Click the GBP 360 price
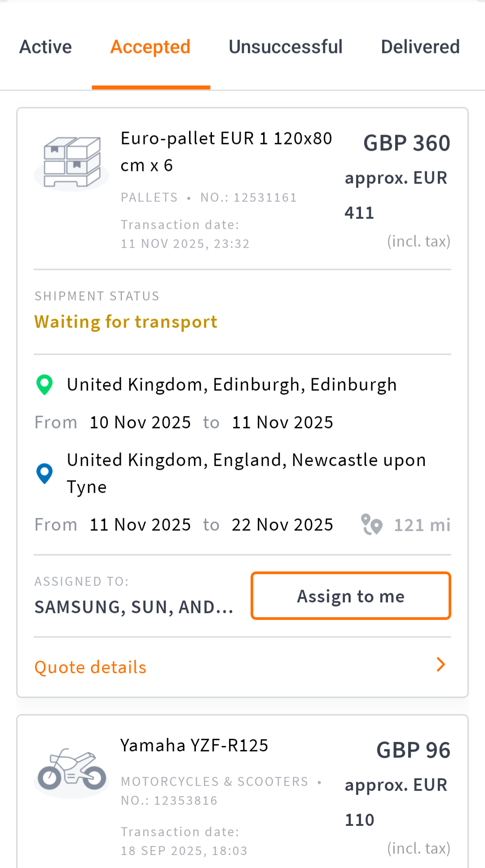This screenshot has width=485, height=868. tap(406, 143)
